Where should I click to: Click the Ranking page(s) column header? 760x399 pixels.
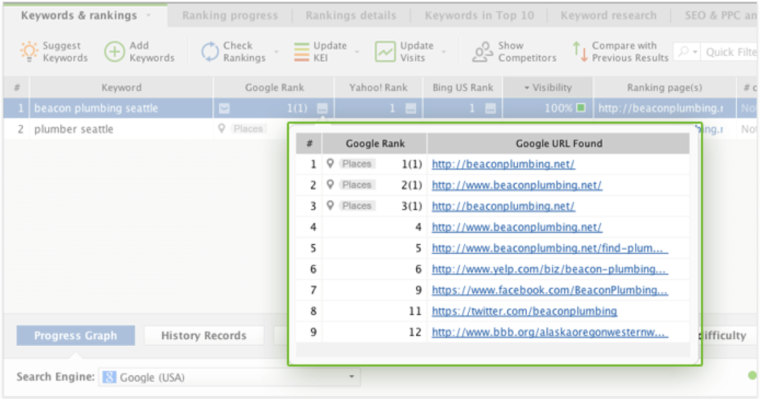(664, 87)
